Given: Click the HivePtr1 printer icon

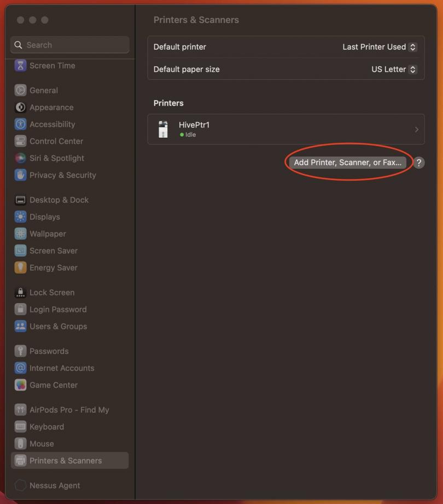Looking at the screenshot, I should [x=163, y=129].
